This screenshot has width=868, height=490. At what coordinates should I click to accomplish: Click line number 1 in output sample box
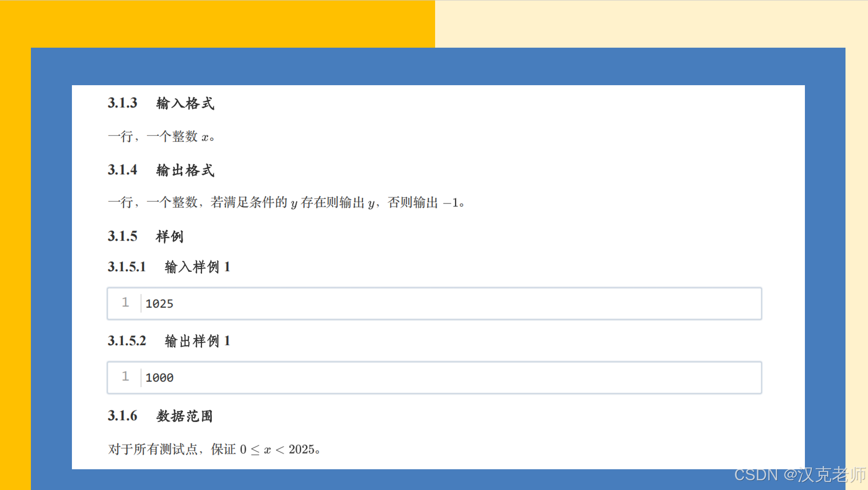(125, 377)
